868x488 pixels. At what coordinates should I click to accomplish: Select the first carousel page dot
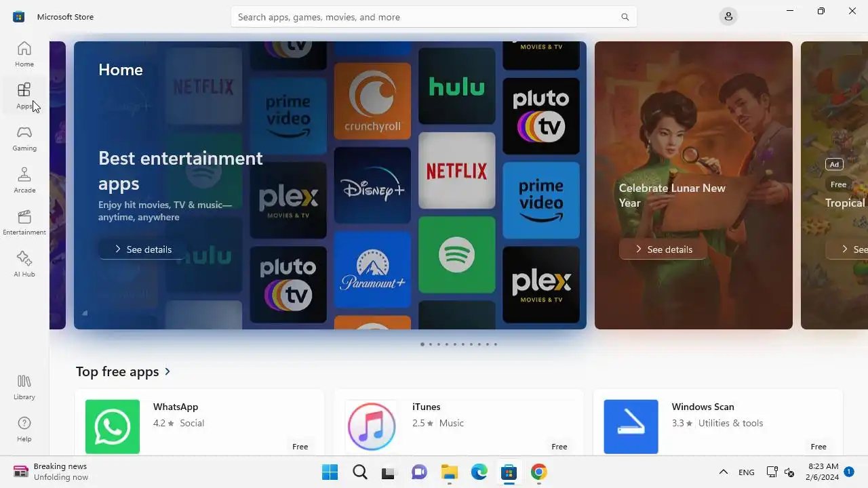tap(422, 344)
